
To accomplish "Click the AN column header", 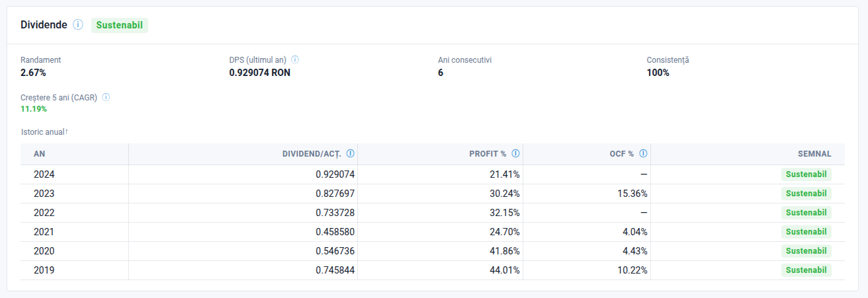I will 40,154.
